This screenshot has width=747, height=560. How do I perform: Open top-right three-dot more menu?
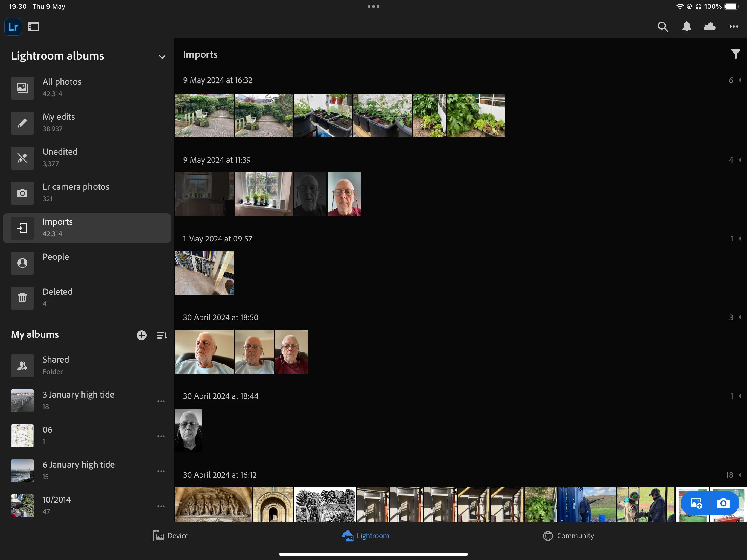[734, 27]
